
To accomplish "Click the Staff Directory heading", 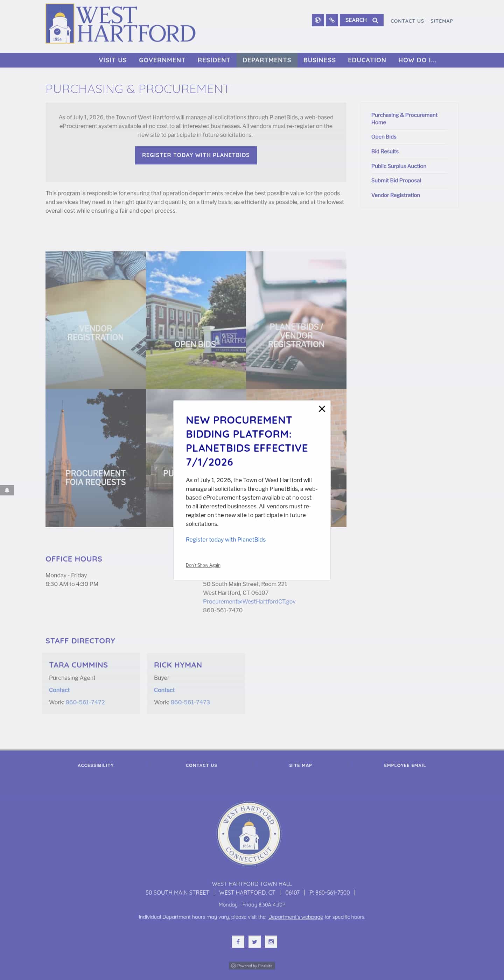I will [80, 641].
